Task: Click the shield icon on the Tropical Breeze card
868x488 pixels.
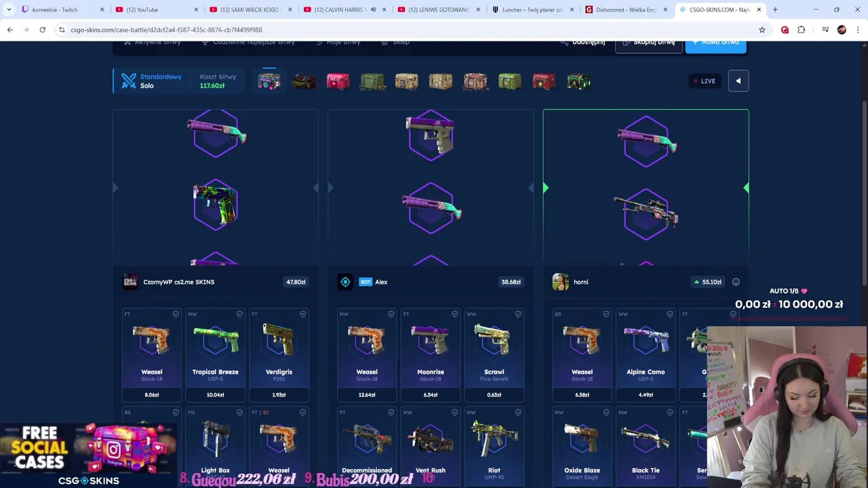Action: 239,314
